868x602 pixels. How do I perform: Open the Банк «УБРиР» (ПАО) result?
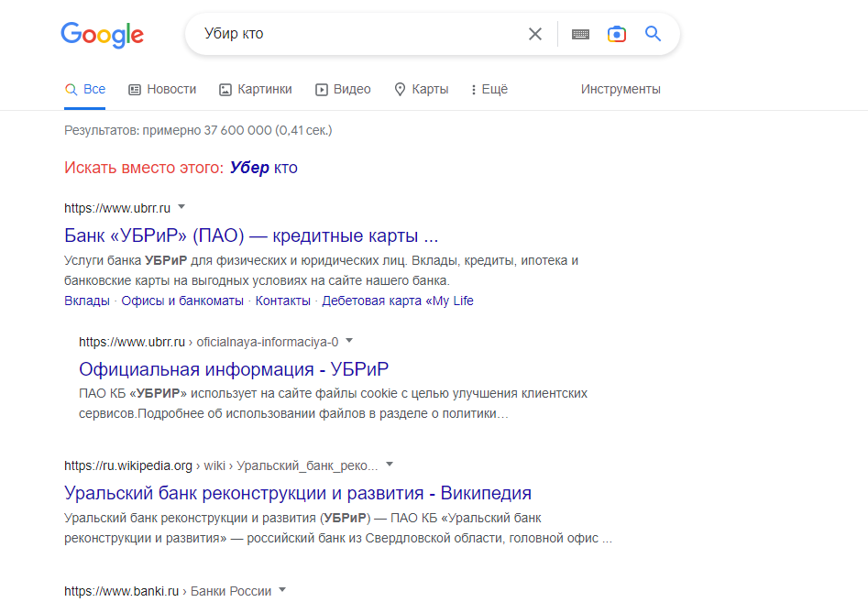(x=251, y=235)
